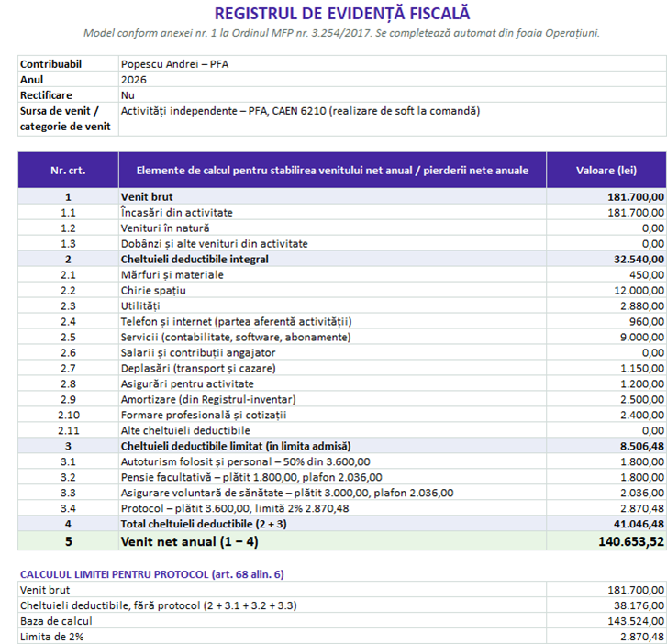Click the 'Activități independente – PFA, CAEN 6210' cell
This screenshot has height=644, width=667.
click(392, 119)
